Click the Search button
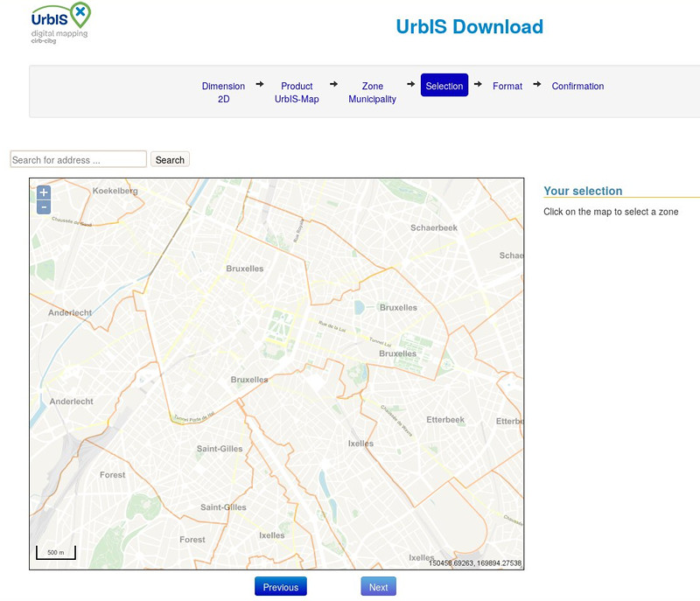 click(x=170, y=159)
